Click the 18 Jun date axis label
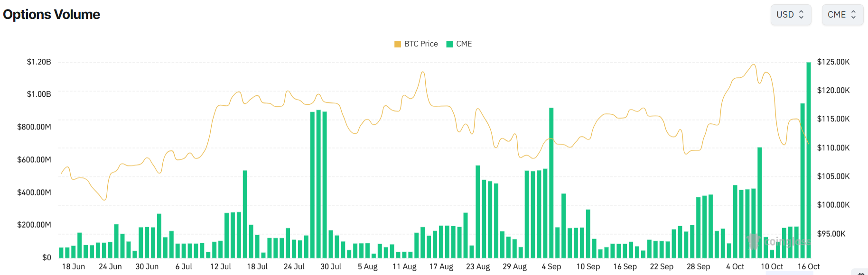The height and width of the screenshot is (275, 868). [74, 266]
